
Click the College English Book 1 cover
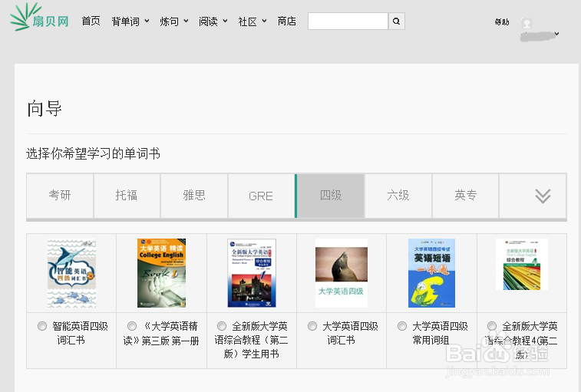click(161, 273)
